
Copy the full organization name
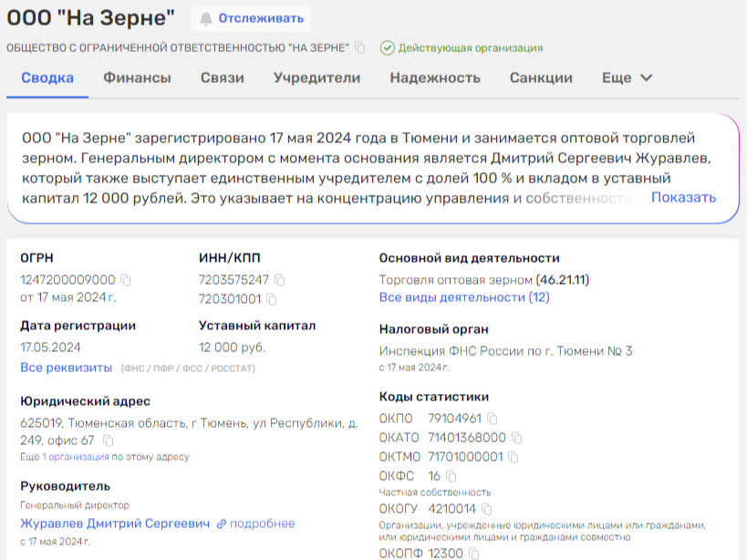tap(360, 47)
